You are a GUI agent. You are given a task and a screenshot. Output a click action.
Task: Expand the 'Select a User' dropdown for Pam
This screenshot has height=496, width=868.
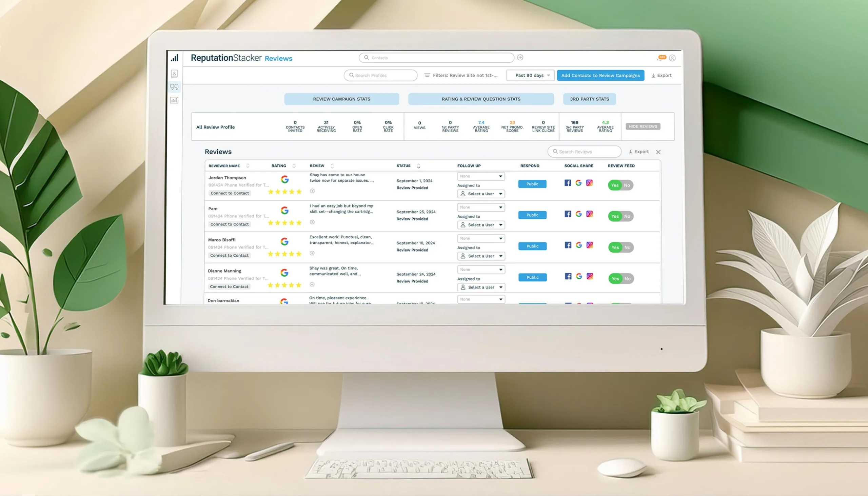tap(480, 225)
